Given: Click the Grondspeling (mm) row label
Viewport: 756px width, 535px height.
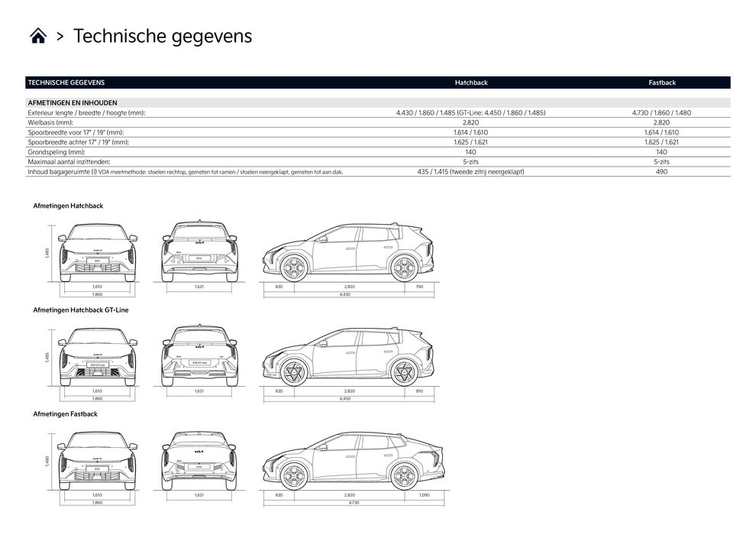Looking at the screenshot, I should coord(55,152).
